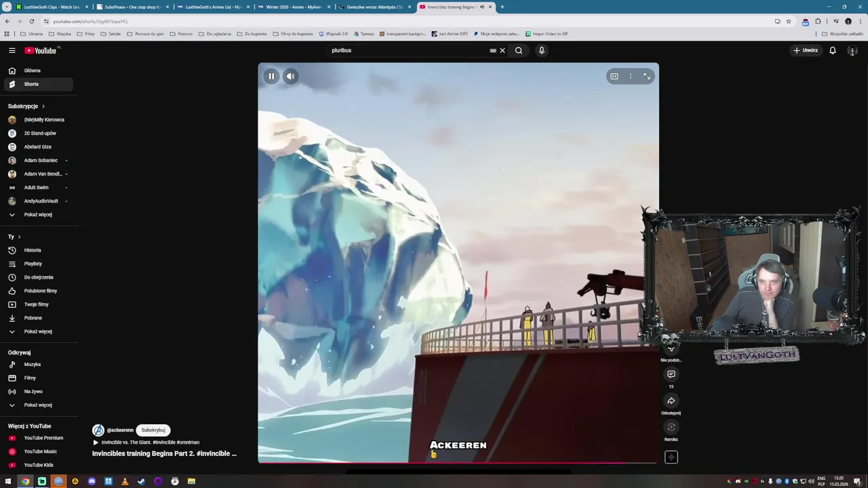Switch to the SubsPlease browser tab
Screen dimensions: 868x488
point(132,7)
